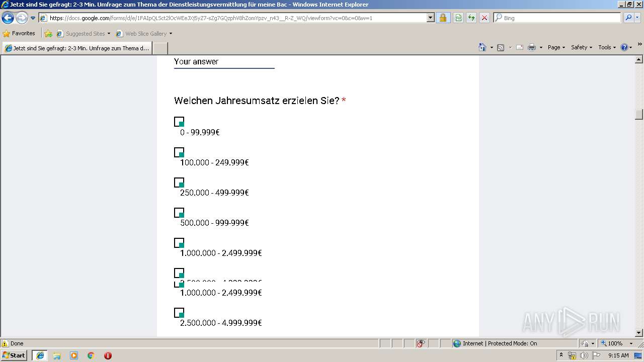Click the 100% zoom level button

(x=612, y=343)
